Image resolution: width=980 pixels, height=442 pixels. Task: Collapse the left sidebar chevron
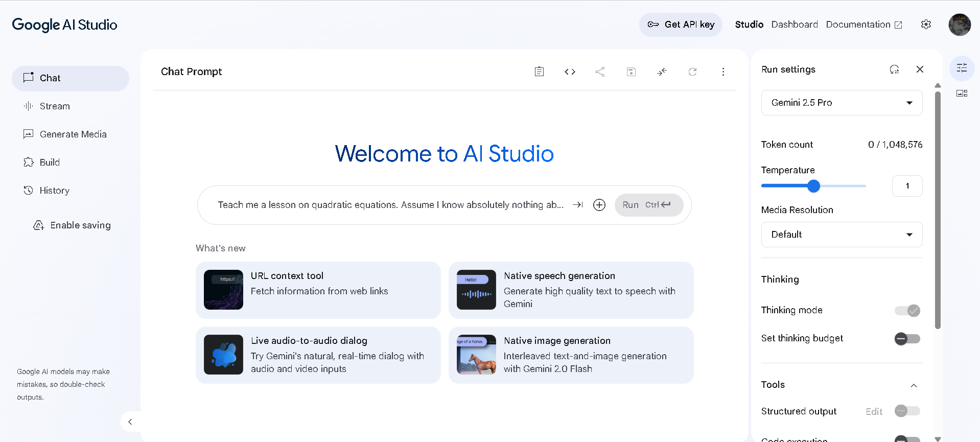pyautogui.click(x=130, y=422)
